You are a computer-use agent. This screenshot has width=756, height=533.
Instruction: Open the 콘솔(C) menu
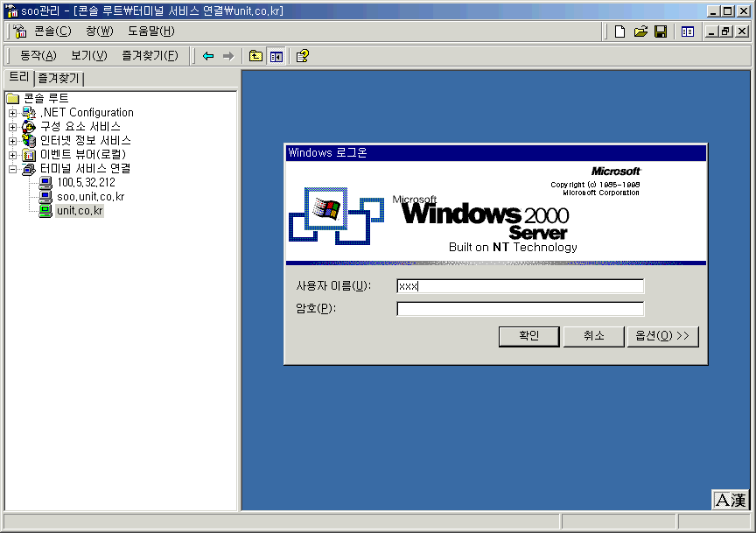52,32
